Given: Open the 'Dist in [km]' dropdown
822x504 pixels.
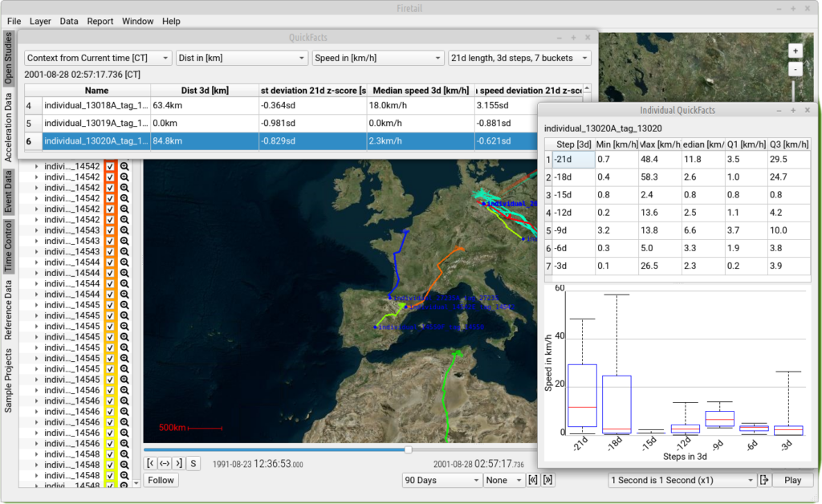Looking at the screenshot, I should pos(242,58).
